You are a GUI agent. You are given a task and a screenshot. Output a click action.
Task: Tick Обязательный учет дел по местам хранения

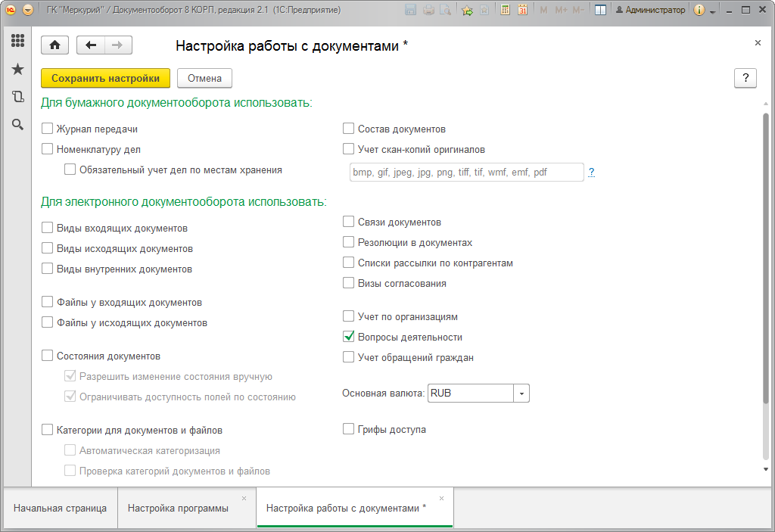pos(70,170)
